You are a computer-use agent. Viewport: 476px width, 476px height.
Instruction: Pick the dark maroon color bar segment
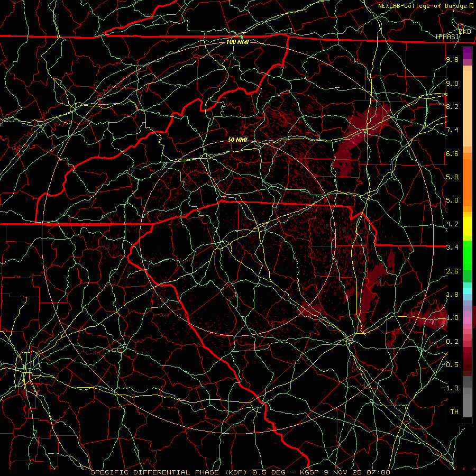tap(467, 361)
